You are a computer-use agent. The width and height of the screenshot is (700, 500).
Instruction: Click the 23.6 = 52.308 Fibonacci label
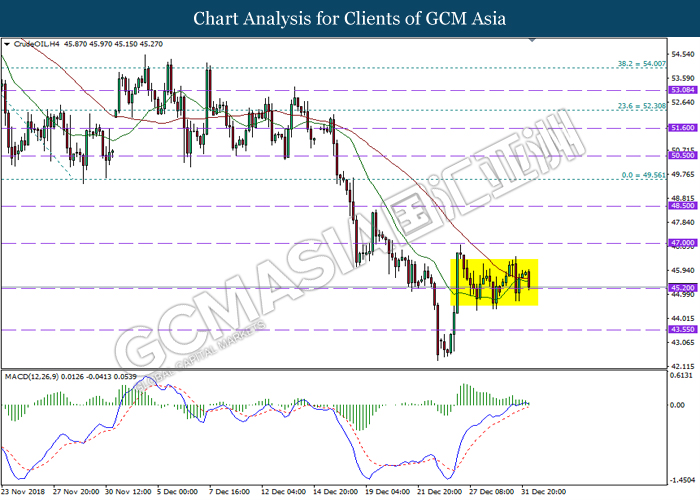(x=642, y=106)
